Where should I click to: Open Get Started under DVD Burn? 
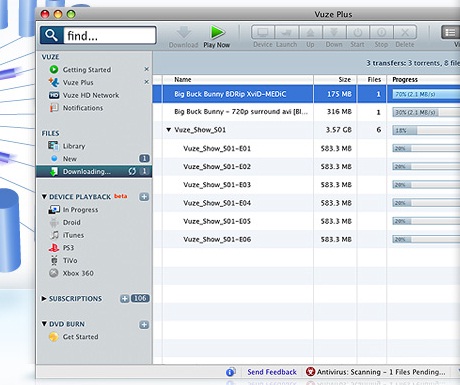click(x=80, y=337)
